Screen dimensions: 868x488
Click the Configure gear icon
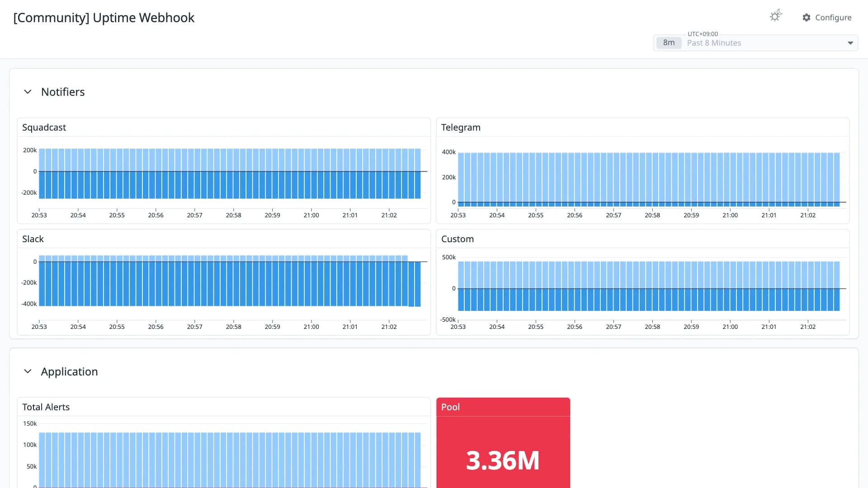coord(807,18)
